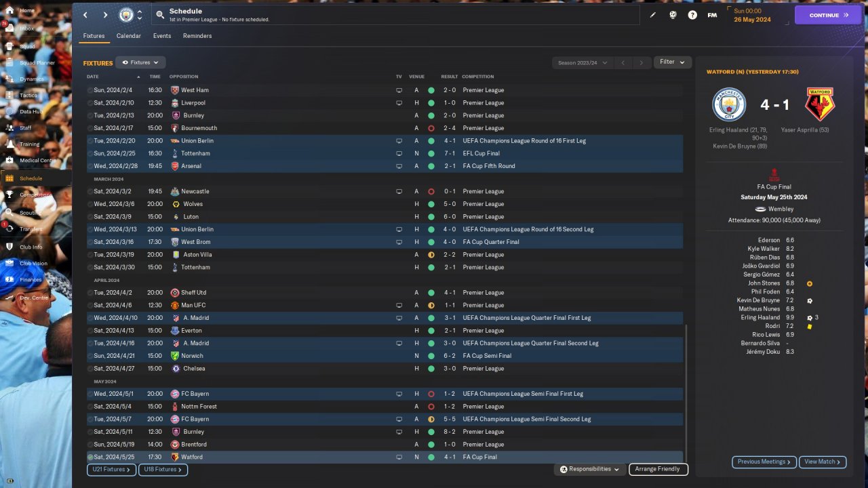Click the search magnifier icon
The width and height of the screenshot is (868, 488).
coord(160,14)
